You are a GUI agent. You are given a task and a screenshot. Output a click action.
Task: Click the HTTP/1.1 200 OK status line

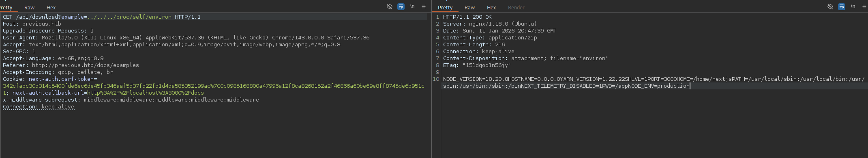pyautogui.click(x=467, y=17)
